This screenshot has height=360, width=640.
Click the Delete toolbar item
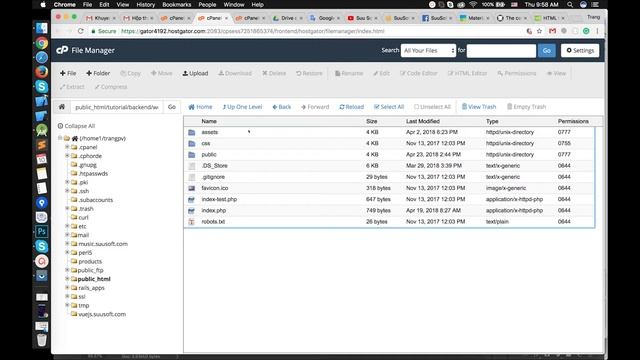pos(274,73)
